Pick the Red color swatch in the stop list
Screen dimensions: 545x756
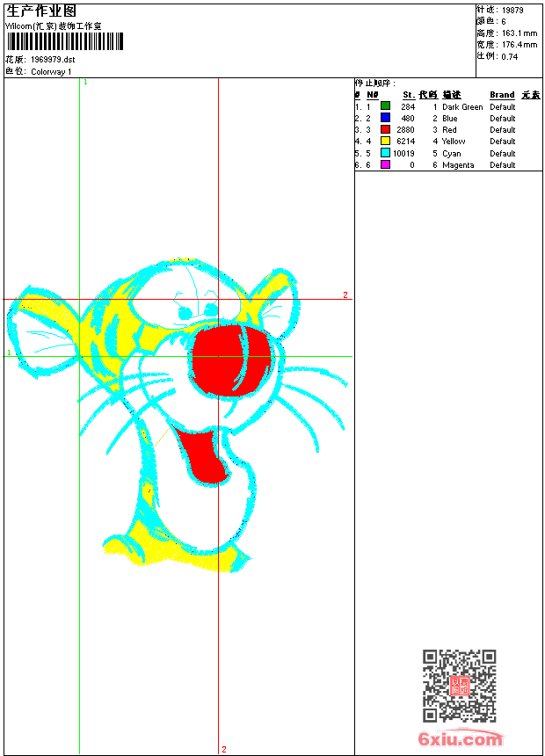pos(385,129)
